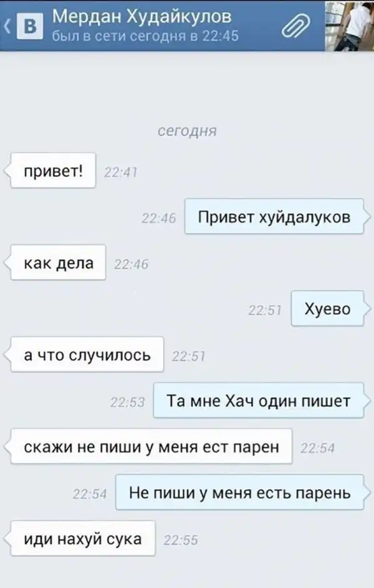Open the contact's profile photo thumbnail

tap(349, 26)
